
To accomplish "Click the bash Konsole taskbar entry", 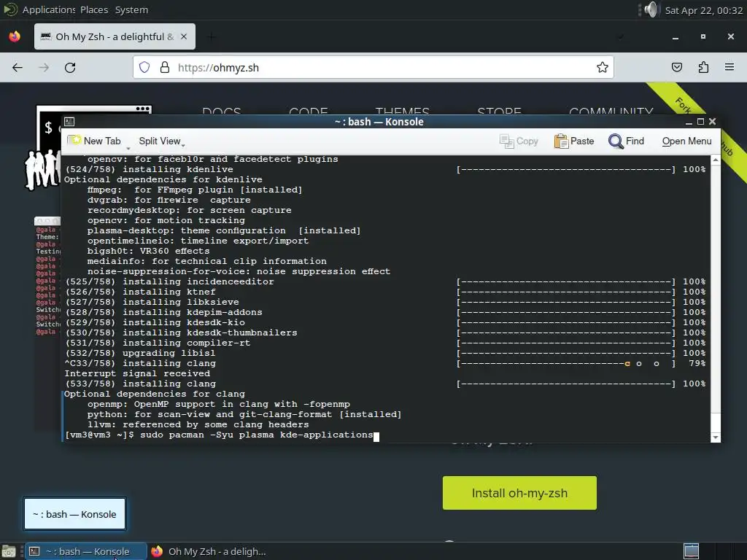I will [86, 551].
